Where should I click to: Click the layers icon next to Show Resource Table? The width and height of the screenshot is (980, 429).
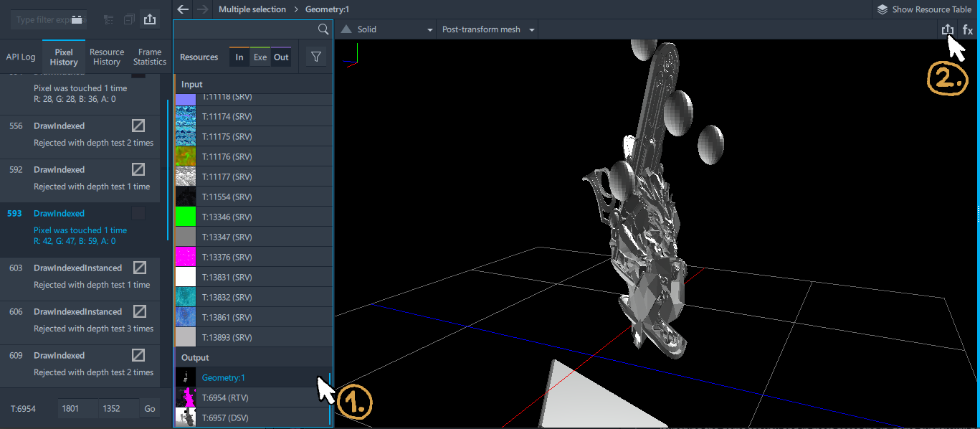882,9
